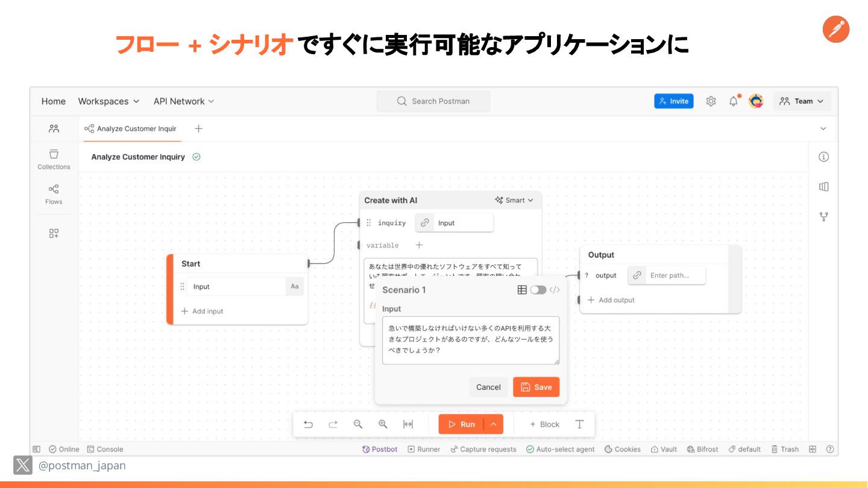Open the info panel icon on right
Screen dimensions: 868x488
(823, 157)
